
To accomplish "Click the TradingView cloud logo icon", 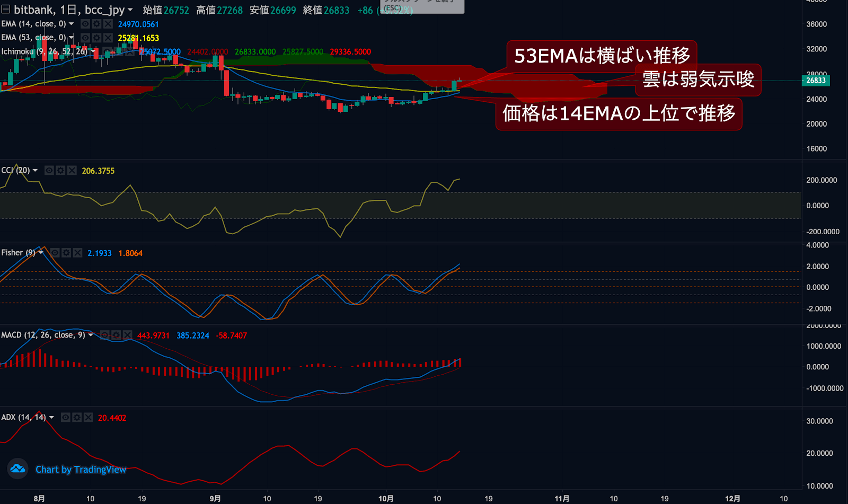I will 17,468.
